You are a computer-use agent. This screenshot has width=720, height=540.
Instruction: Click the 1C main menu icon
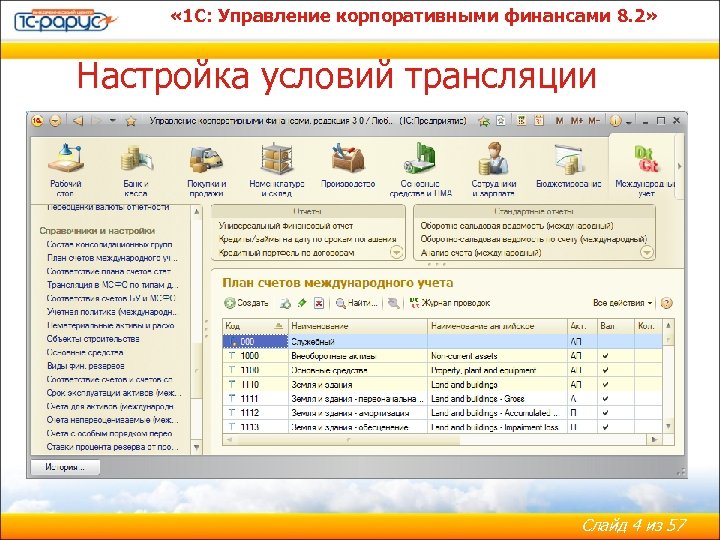pyautogui.click(x=37, y=121)
